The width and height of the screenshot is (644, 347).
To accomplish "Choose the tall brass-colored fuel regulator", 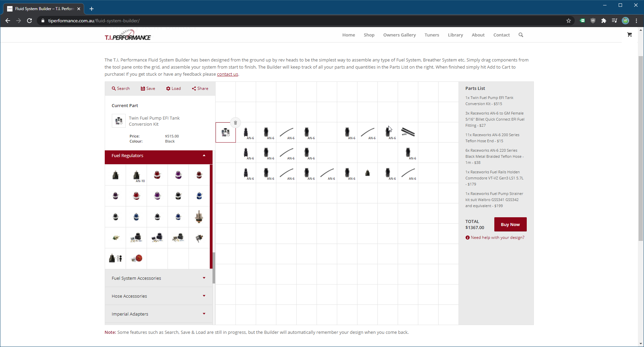I will [199, 217].
